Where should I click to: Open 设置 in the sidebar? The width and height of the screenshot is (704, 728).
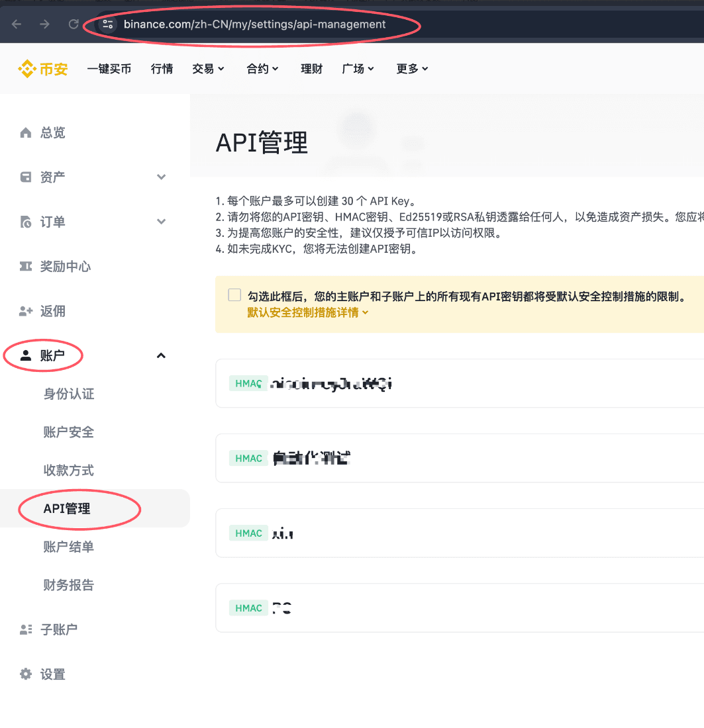click(52, 674)
